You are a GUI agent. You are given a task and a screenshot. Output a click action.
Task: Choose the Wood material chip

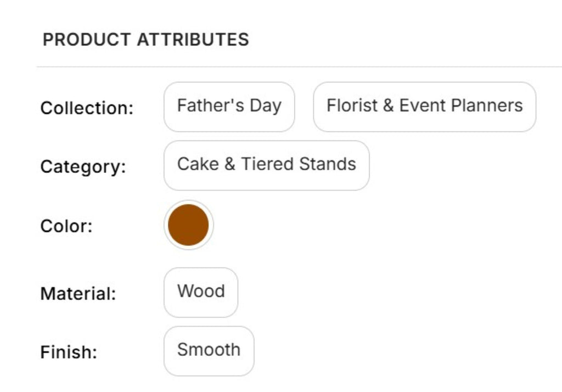tap(201, 292)
